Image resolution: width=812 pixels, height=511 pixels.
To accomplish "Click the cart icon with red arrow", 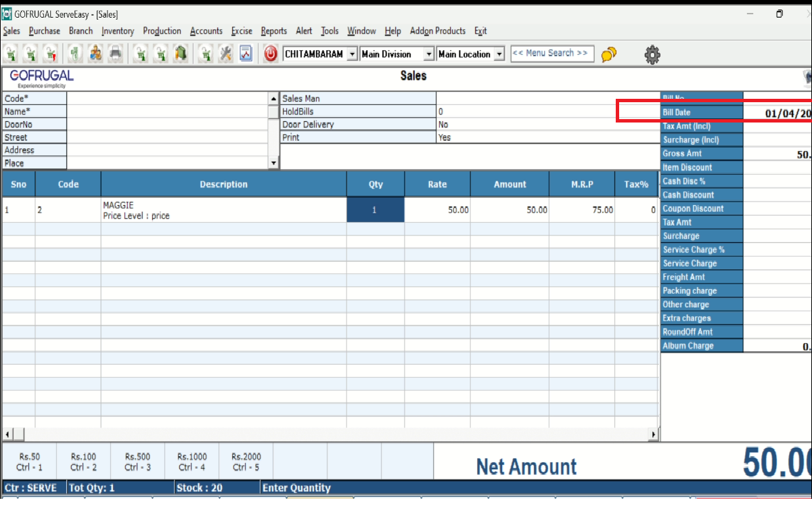I will pyautogui.click(x=51, y=53).
